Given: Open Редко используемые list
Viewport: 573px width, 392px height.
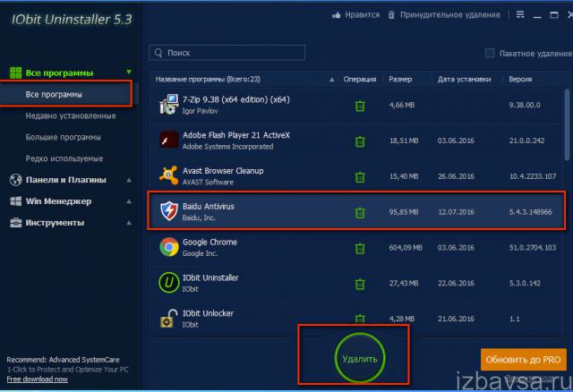Looking at the screenshot, I should point(64,158).
